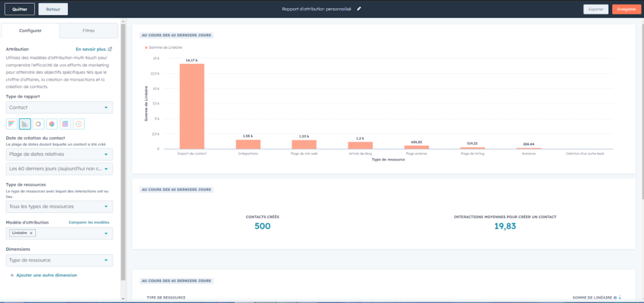Click the Retour button
644x303 pixels.
coord(53,9)
